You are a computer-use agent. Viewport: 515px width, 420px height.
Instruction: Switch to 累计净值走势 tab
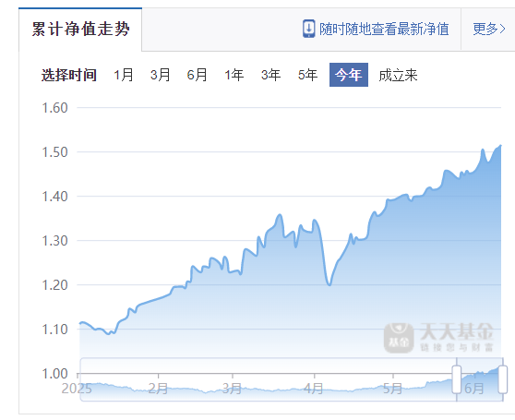pos(80,30)
